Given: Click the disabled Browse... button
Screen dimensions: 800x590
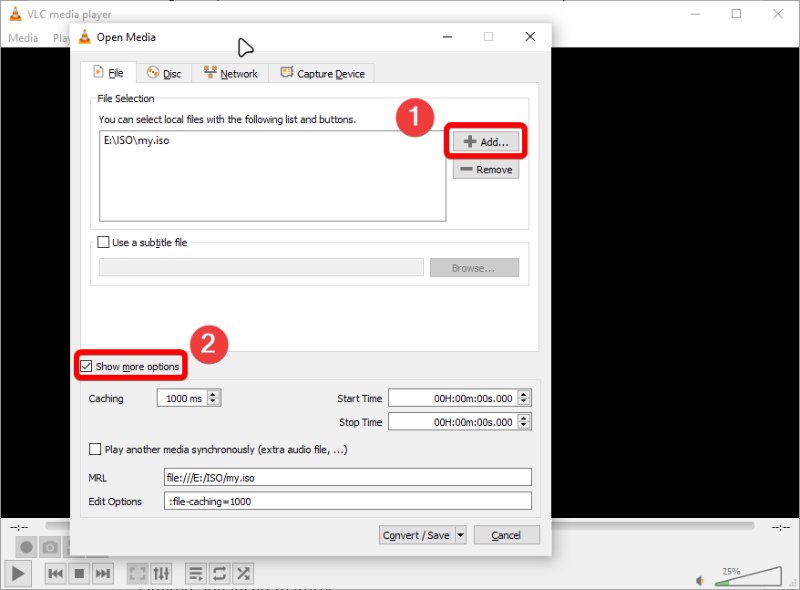Looking at the screenshot, I should (474, 268).
